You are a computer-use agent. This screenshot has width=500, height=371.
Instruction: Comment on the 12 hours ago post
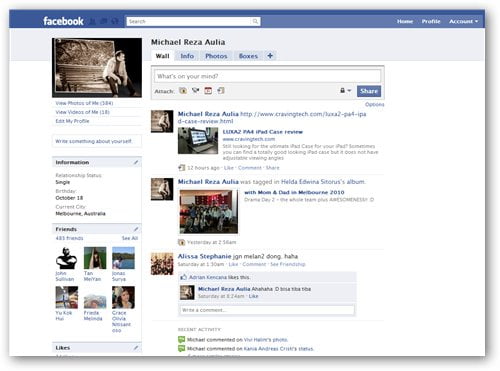[250, 168]
